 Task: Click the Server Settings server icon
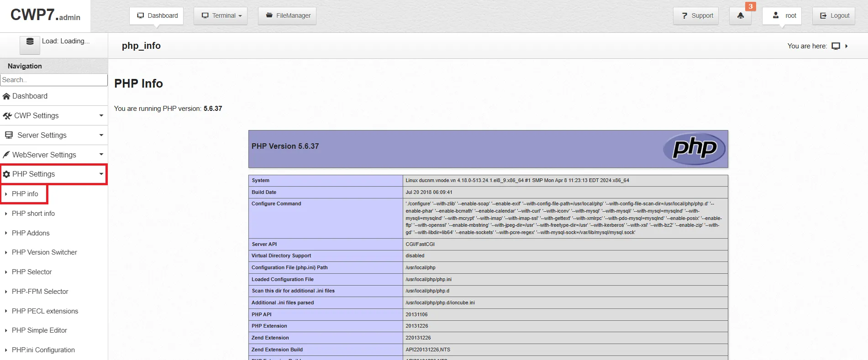point(9,135)
